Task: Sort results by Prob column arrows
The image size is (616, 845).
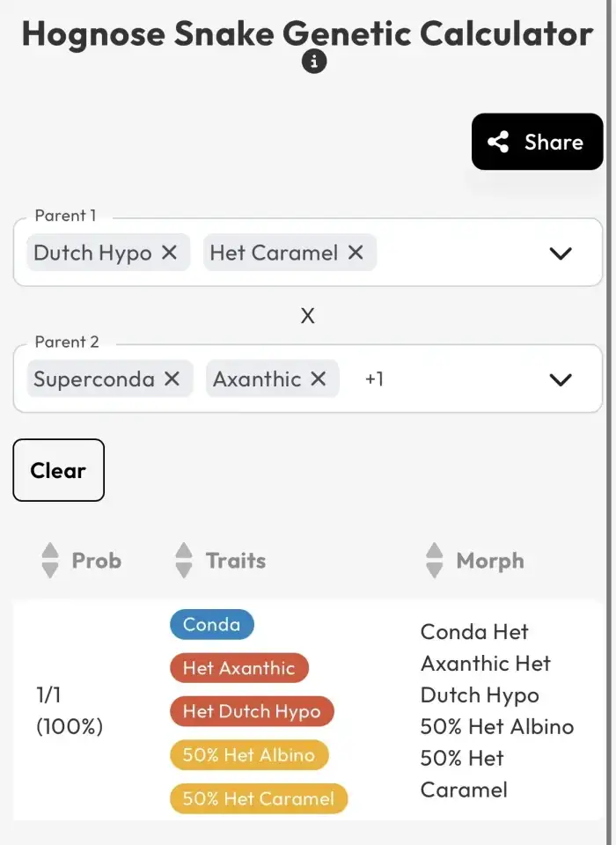Action: pos(50,561)
